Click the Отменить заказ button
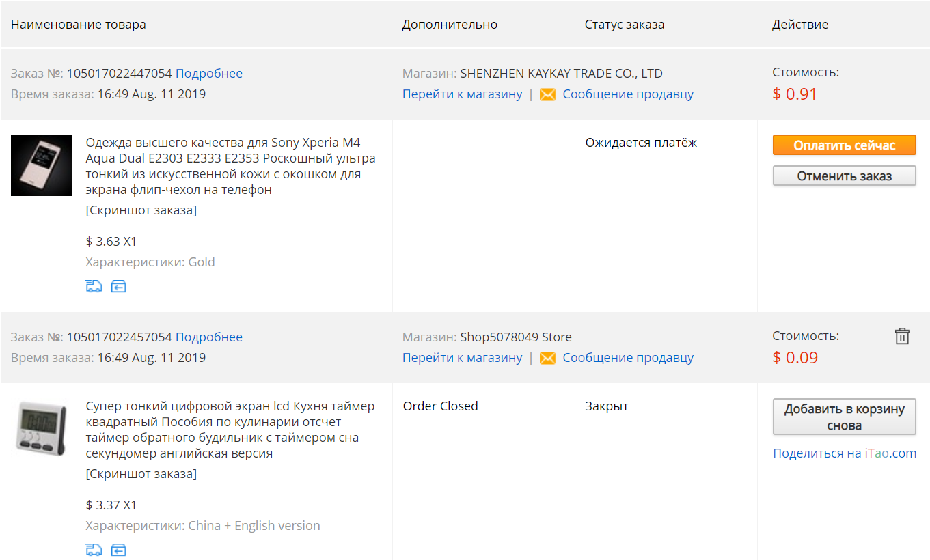 click(x=844, y=176)
